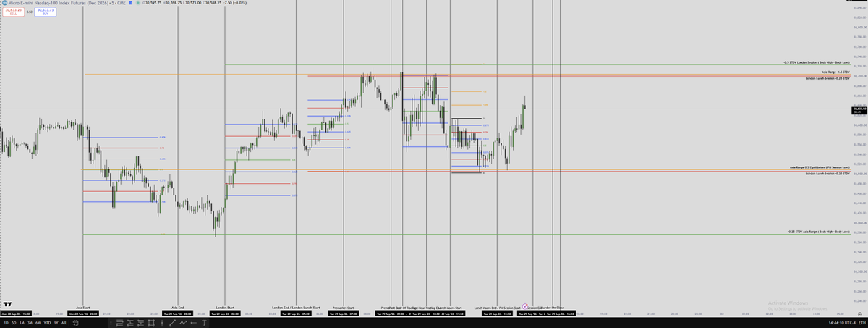Viewport: 868px width, 328px height.
Task: Open the timezone clock 14:44:10 UTC-4
Action: [842, 323]
